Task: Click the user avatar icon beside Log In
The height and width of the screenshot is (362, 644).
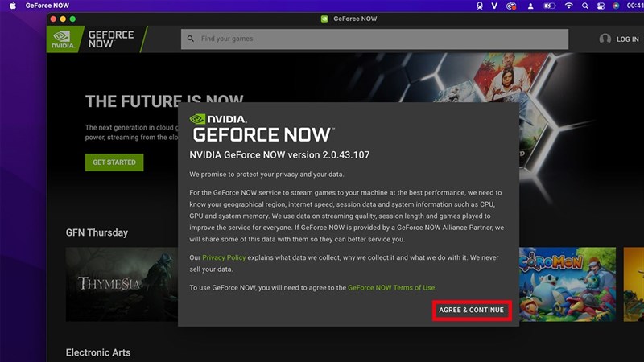Action: (605, 39)
